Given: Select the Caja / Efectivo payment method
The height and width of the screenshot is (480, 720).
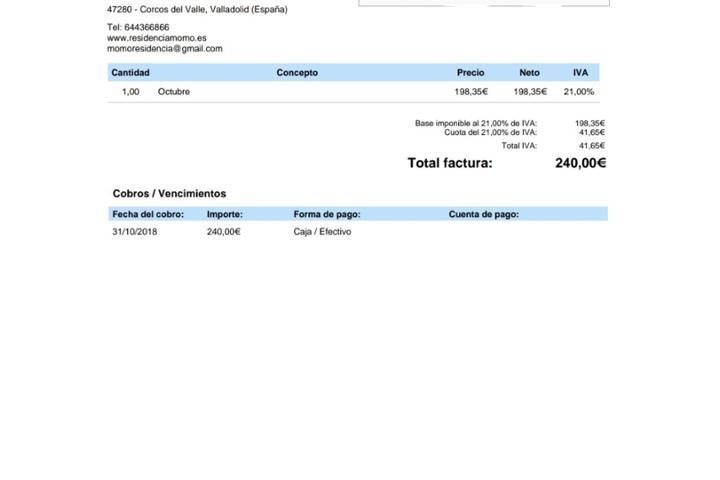Looking at the screenshot, I should 322,232.
